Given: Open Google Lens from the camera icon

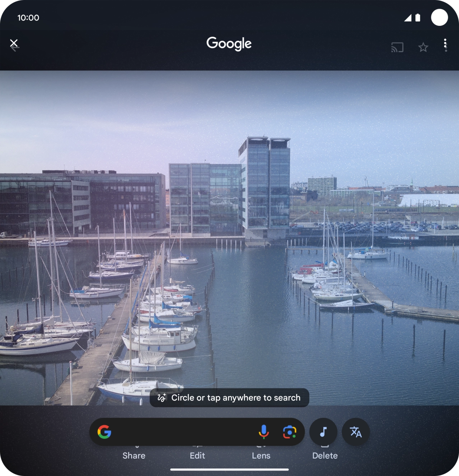Looking at the screenshot, I should [290, 432].
